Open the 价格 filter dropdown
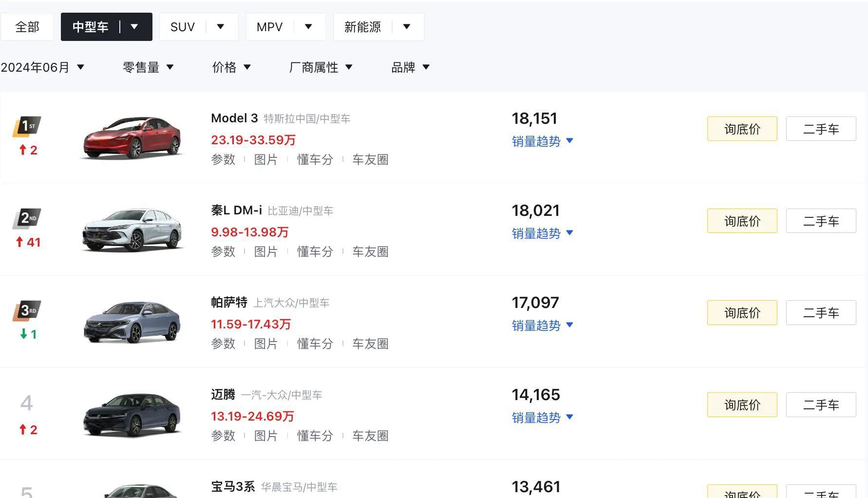The image size is (868, 498). (231, 67)
